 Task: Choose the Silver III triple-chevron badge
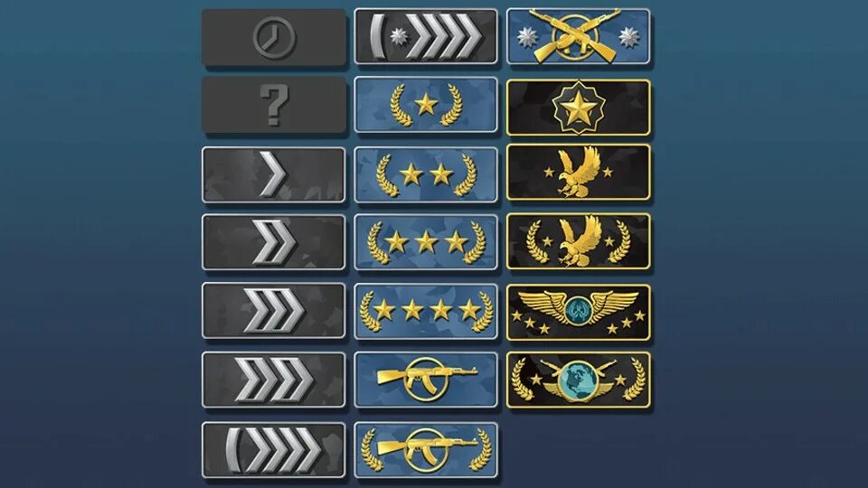coord(273,311)
